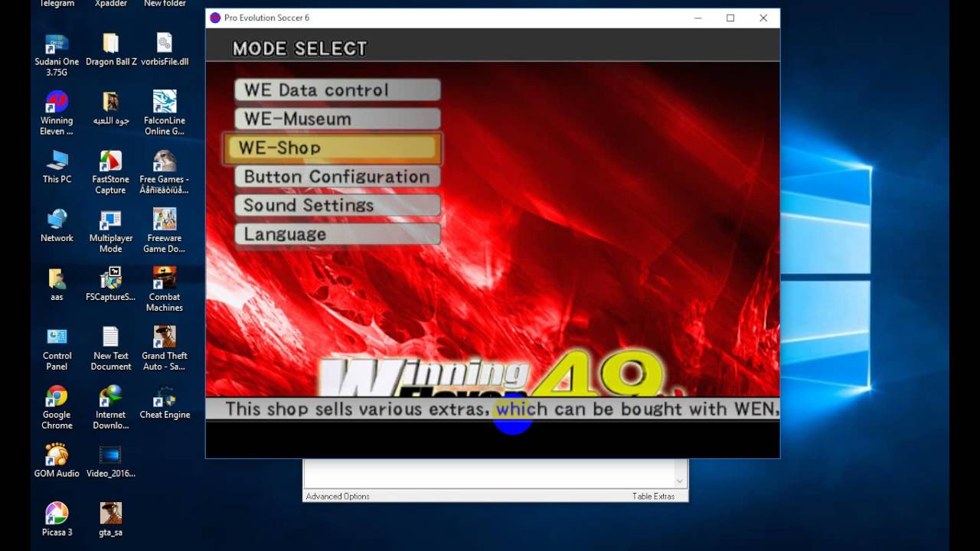Screen dimensions: 980x551
Task: Close the Pro Evolution Soccer 6 window
Action: pyautogui.click(x=763, y=18)
